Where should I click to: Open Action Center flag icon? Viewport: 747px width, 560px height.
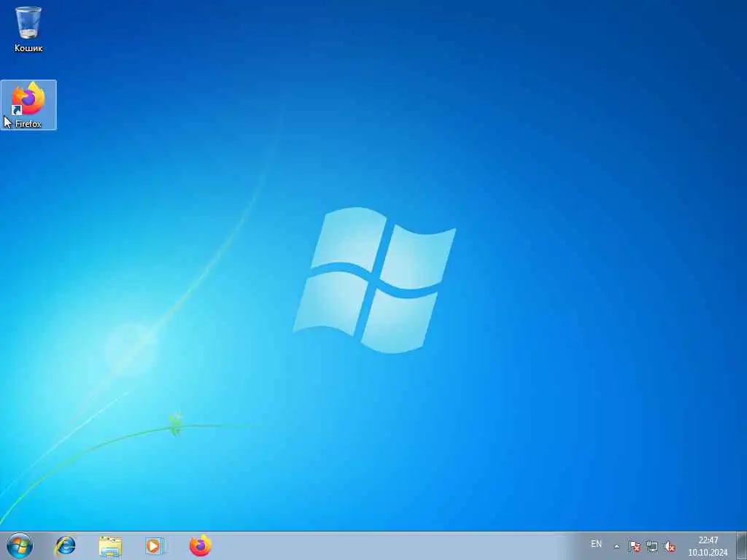(x=634, y=546)
